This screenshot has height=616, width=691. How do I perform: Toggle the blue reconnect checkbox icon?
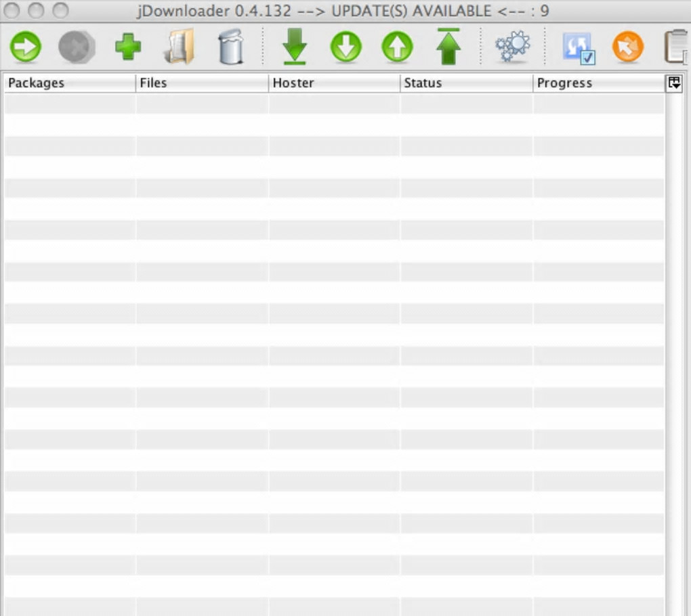(x=579, y=47)
